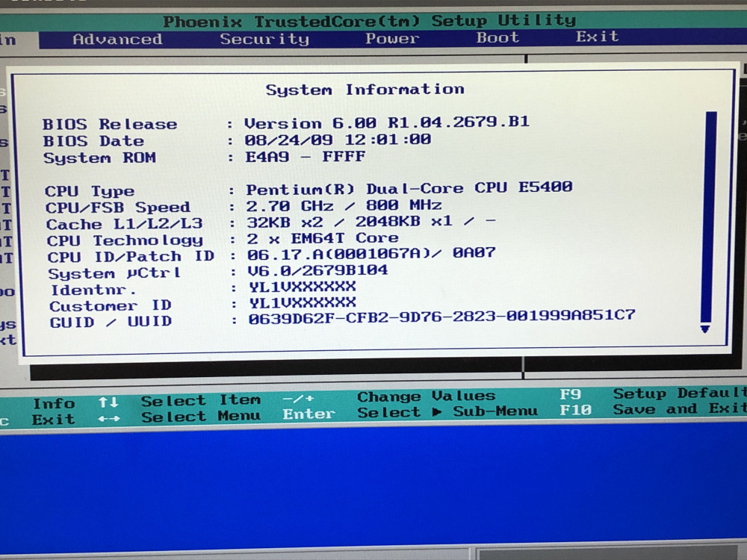
Task: Click the CPU Technology label
Action: (x=125, y=240)
